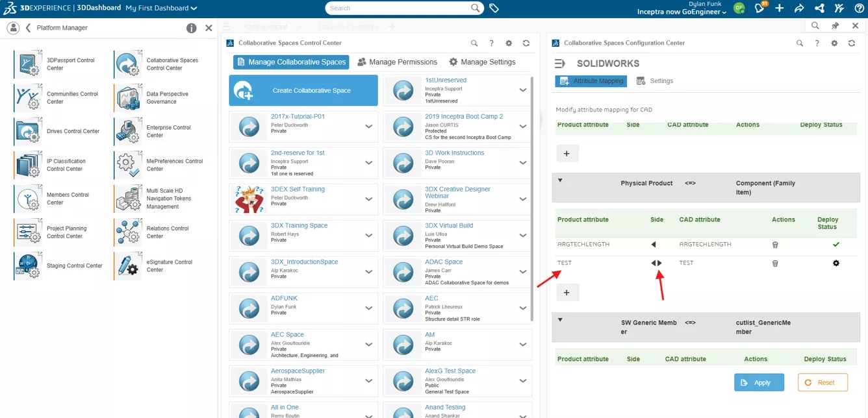Screen dimensions: 868x418
Task: Toggle left side arrow for TEST mapping
Action: pyautogui.click(x=654, y=263)
